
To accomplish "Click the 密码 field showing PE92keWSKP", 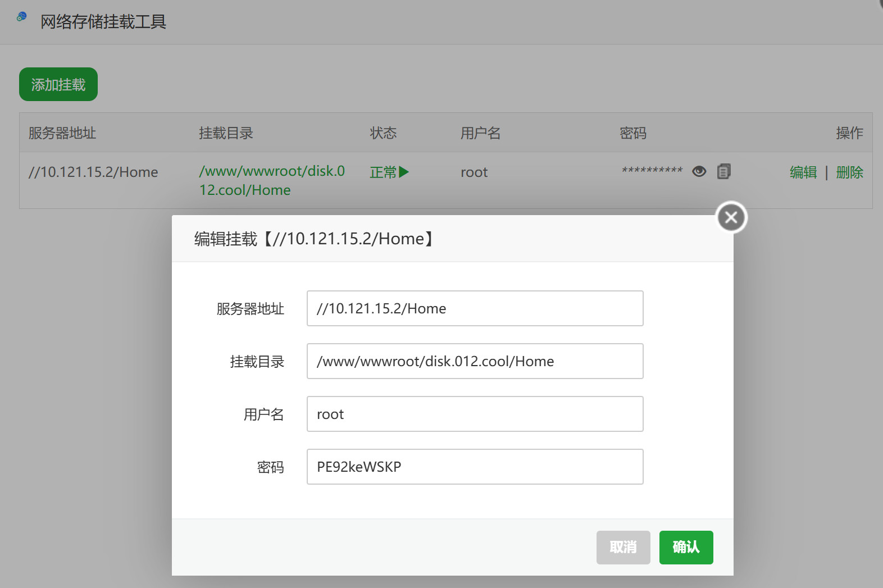I will tap(475, 467).
